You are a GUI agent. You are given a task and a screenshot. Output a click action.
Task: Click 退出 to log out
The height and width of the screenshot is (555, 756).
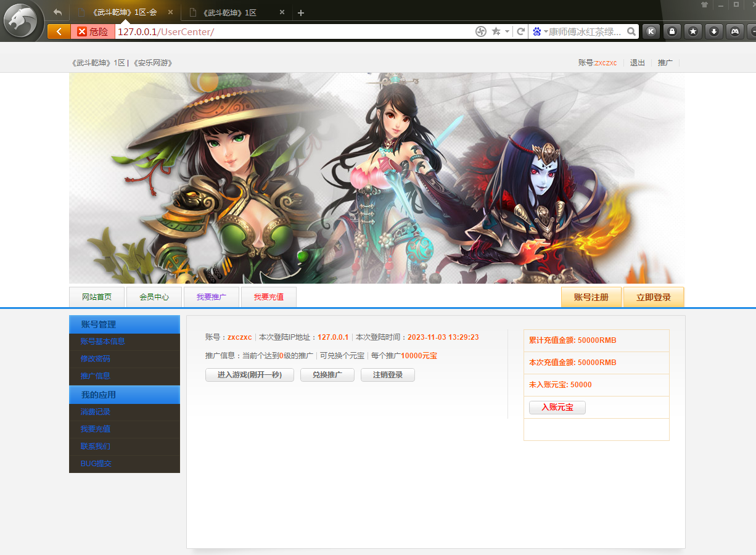coord(638,63)
